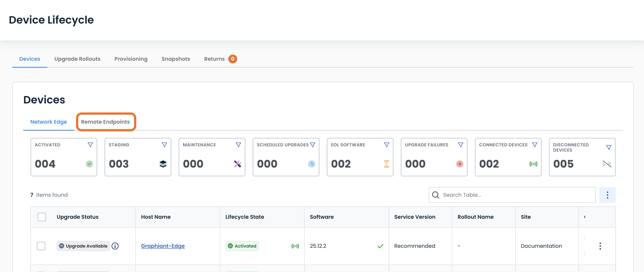Click the 25.12.2 software version
Image resolution: width=644 pixels, height=272 pixels.
(x=318, y=246)
